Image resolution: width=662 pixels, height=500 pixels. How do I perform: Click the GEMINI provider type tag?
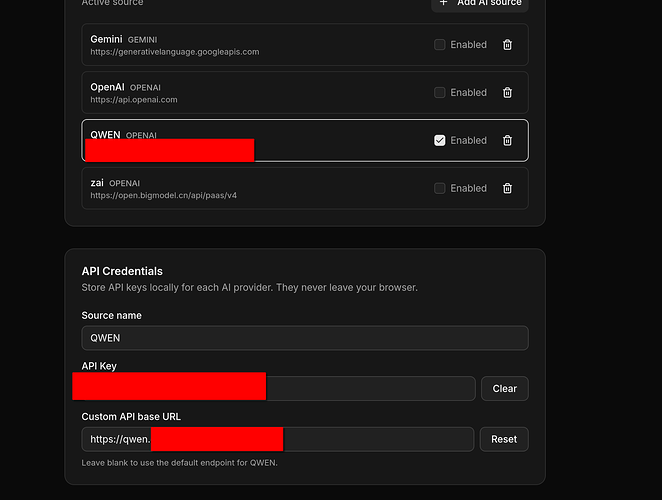click(x=142, y=40)
